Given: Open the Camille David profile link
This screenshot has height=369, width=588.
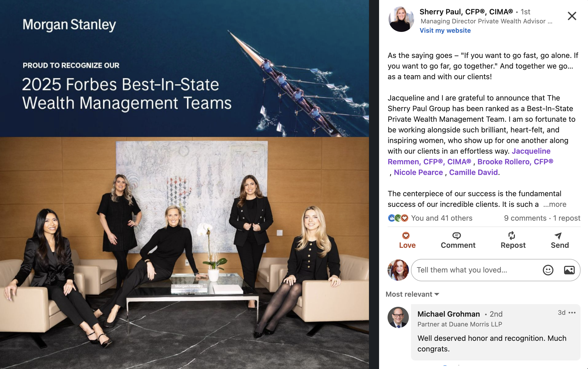Looking at the screenshot, I should pyautogui.click(x=473, y=172).
